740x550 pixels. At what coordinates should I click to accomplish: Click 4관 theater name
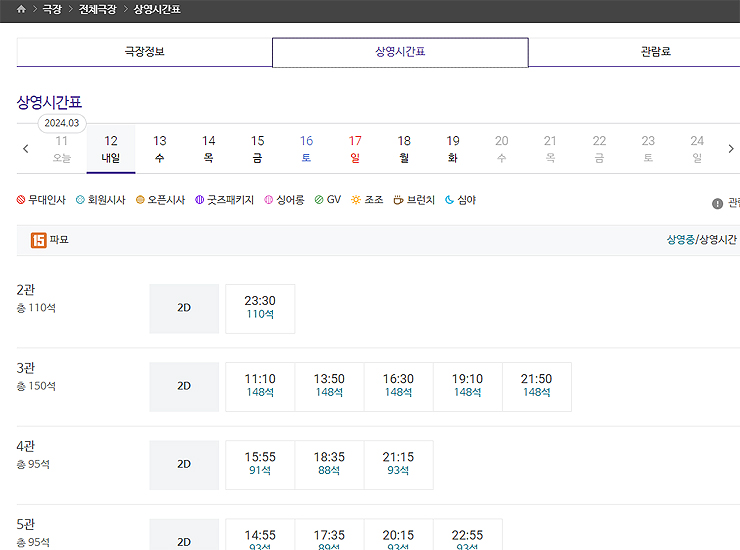coord(26,446)
